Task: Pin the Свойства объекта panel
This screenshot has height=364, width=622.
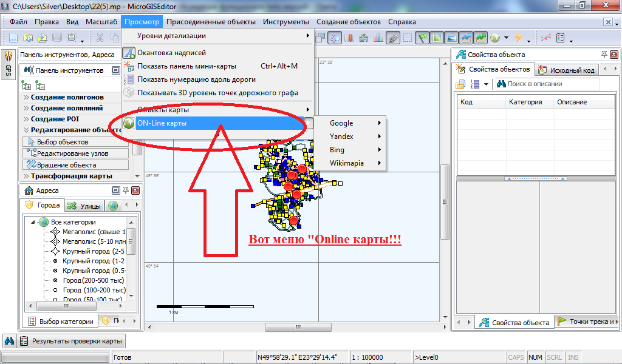Action: click(x=604, y=55)
